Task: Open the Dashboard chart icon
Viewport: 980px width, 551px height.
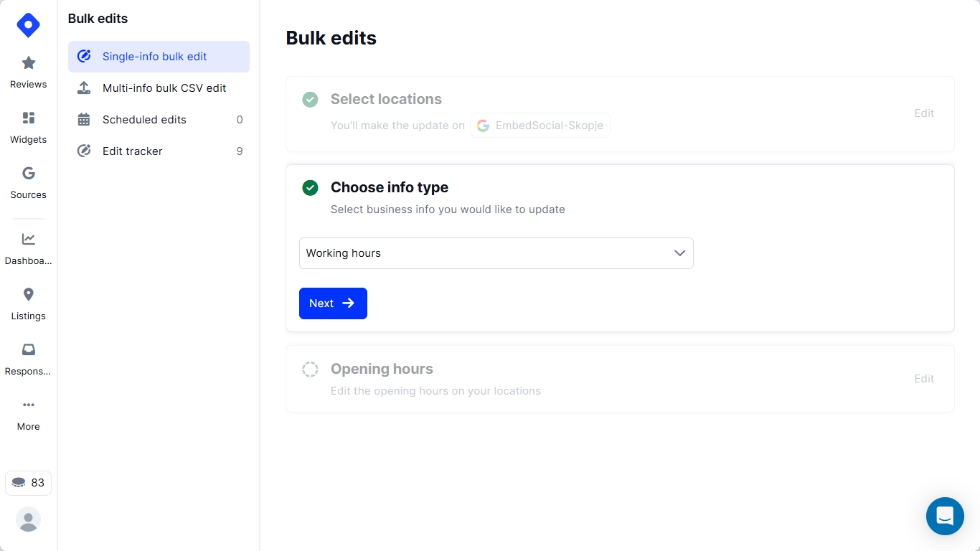Action: 29,240
